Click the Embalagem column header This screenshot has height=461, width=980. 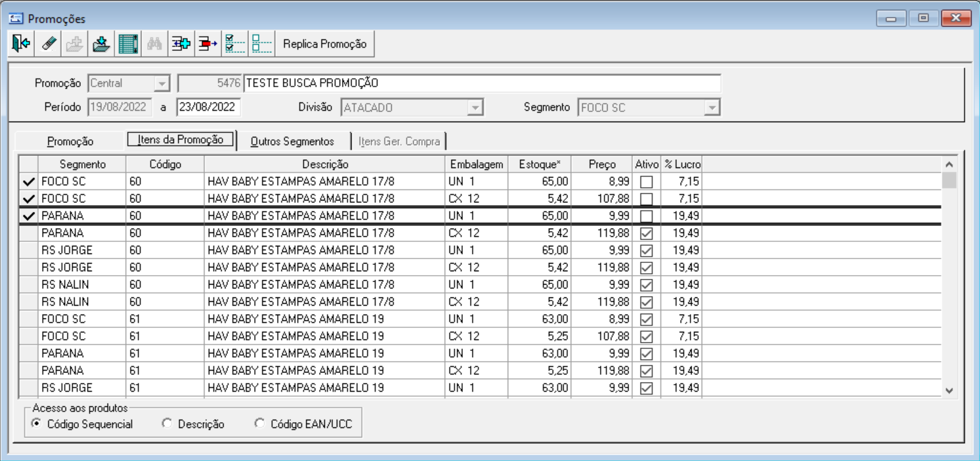(477, 164)
